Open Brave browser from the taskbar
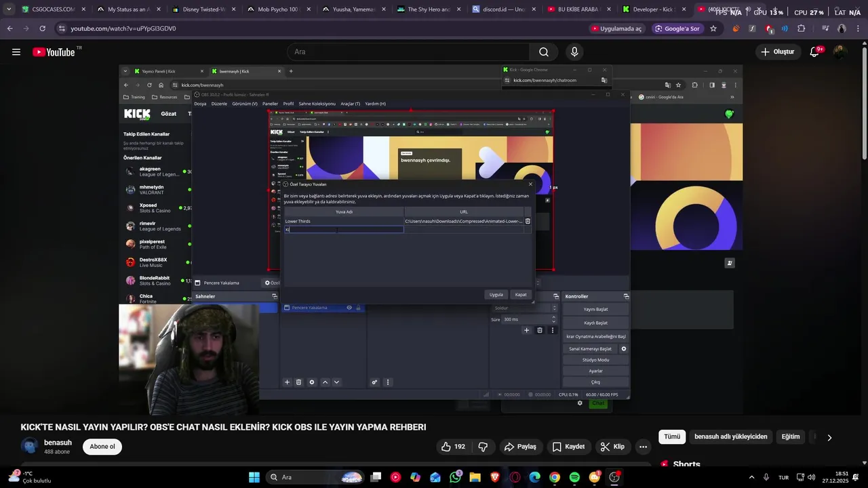 [x=495, y=477]
